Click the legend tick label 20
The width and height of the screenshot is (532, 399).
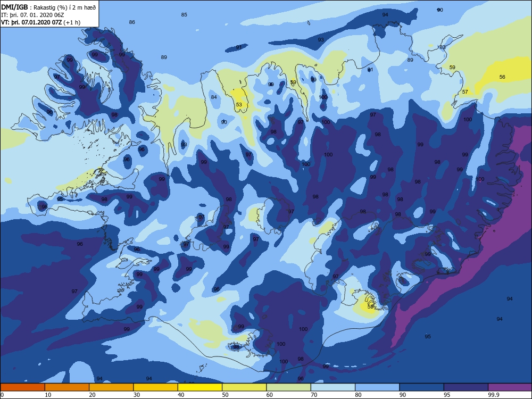[x=92, y=395]
